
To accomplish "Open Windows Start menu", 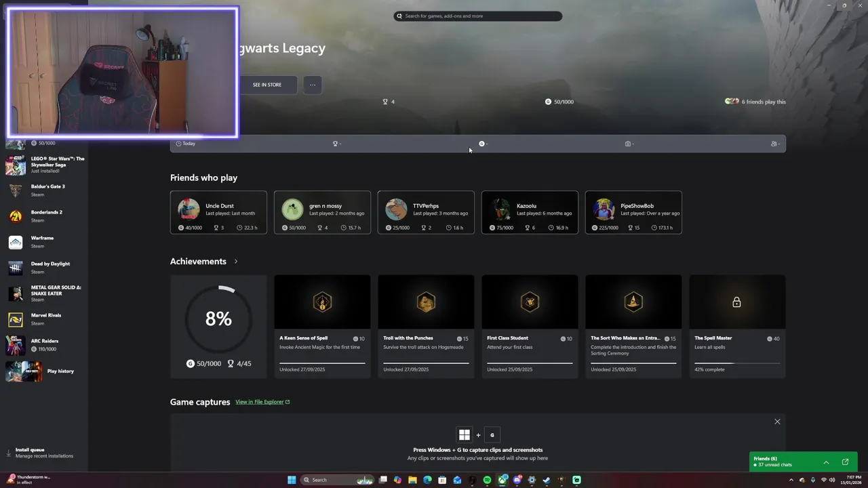I will click(292, 480).
